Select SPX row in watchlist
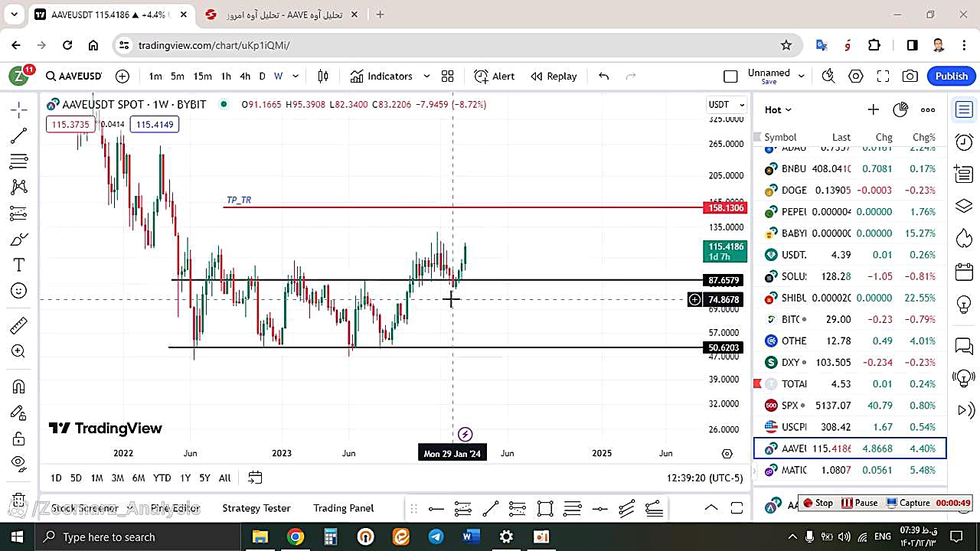Image resolution: width=980 pixels, height=551 pixels. coord(850,405)
